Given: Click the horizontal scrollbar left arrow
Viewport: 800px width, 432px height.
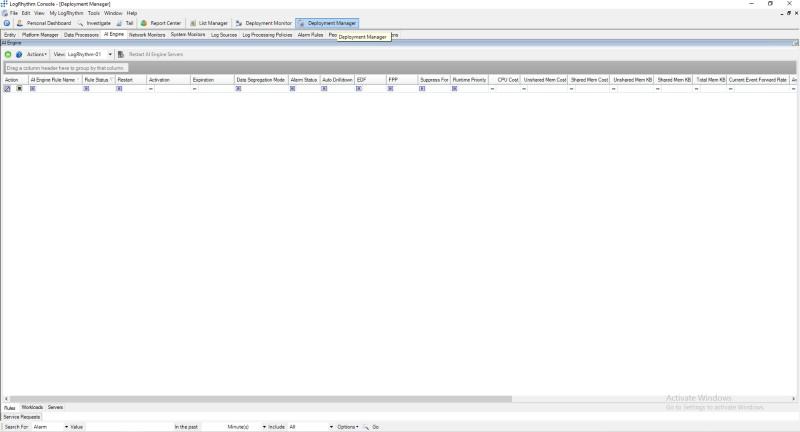Looking at the screenshot, I should (x=6, y=399).
